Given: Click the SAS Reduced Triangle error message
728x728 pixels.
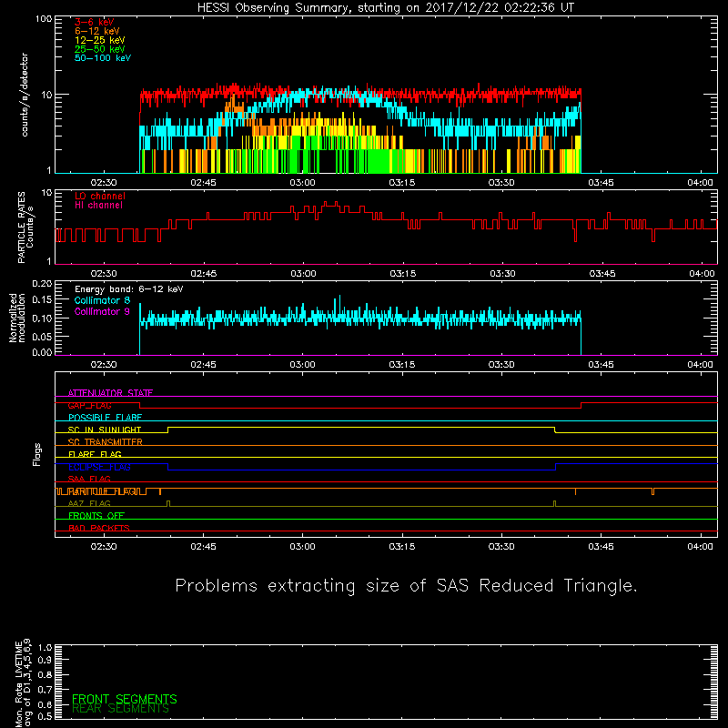Looking at the screenshot, I should (x=406, y=586).
